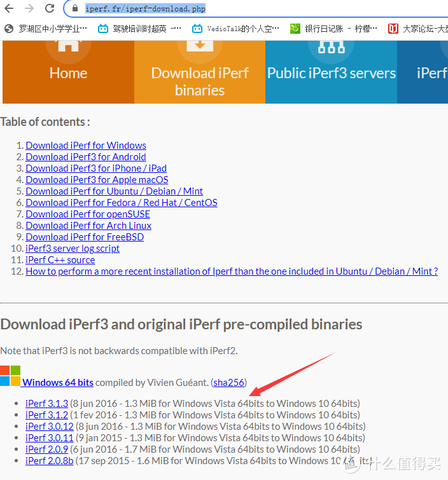The image size is (448, 480).
Task: Follow the Download iPerf3 for Apple macOS link
Action: coord(97,180)
